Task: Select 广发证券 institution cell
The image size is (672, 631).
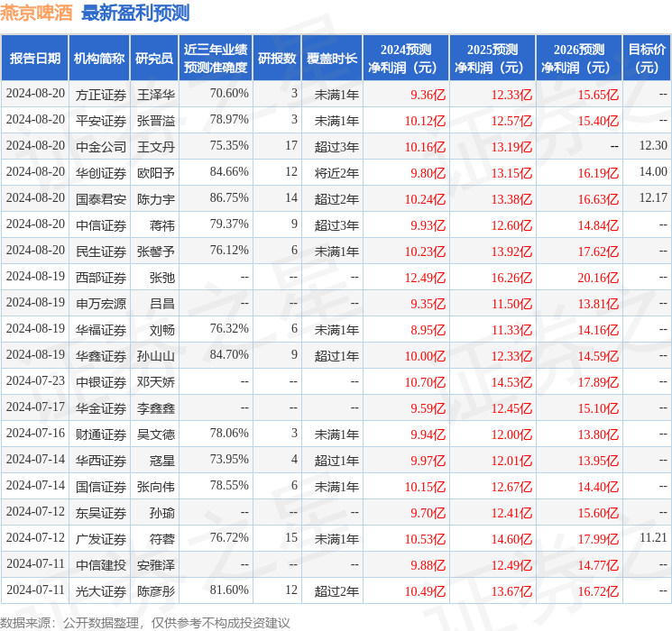Action: click(x=101, y=539)
